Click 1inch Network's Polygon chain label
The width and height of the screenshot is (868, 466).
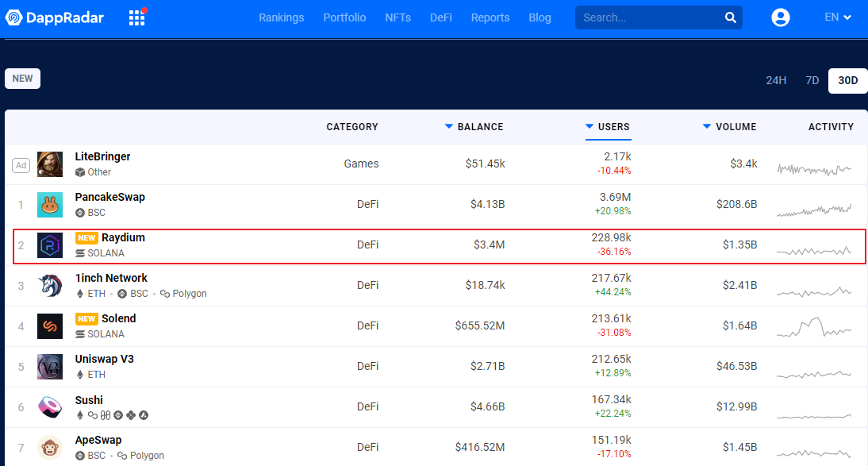[x=183, y=294]
